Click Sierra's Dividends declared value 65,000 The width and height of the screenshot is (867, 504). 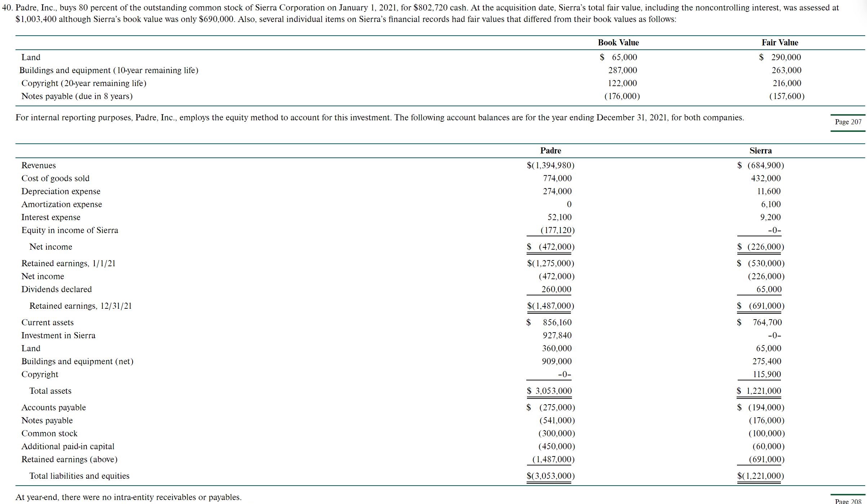769,289
